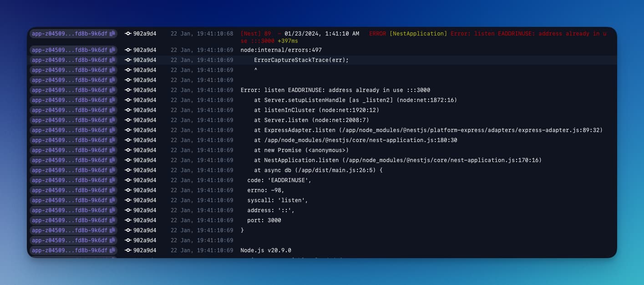
Task: Click the address: '::', line
Action: coord(271,210)
